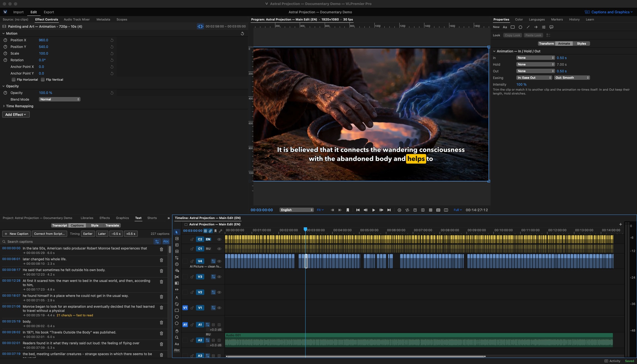This screenshot has height=364, width=637.
Task: Reset the Scale value
Action: coord(112,54)
